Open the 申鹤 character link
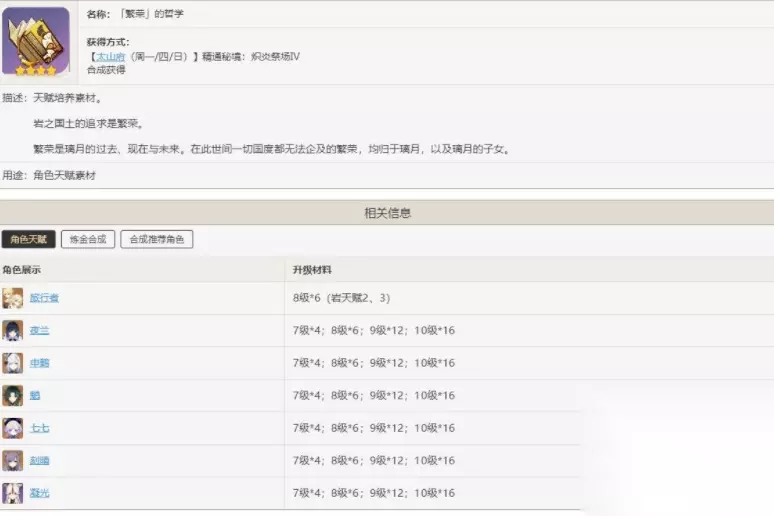 tap(39, 363)
